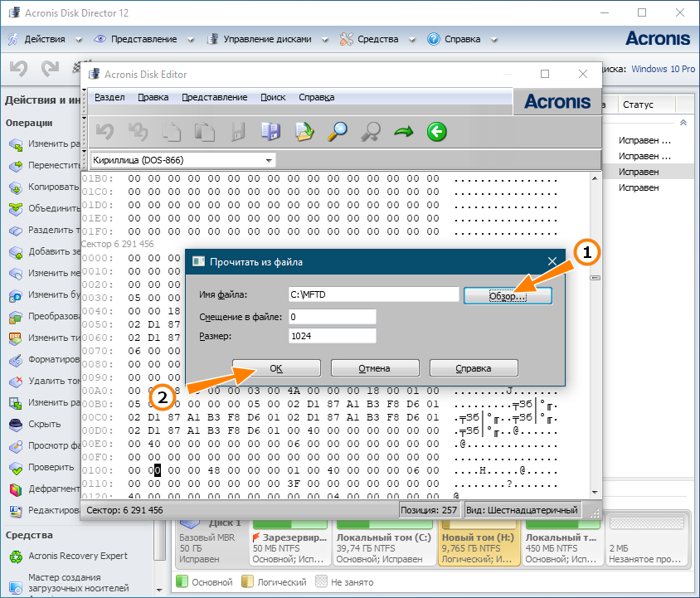Click the Скрыть icon in the operations sidebar
This screenshot has height=598, width=700.
pos(16,424)
